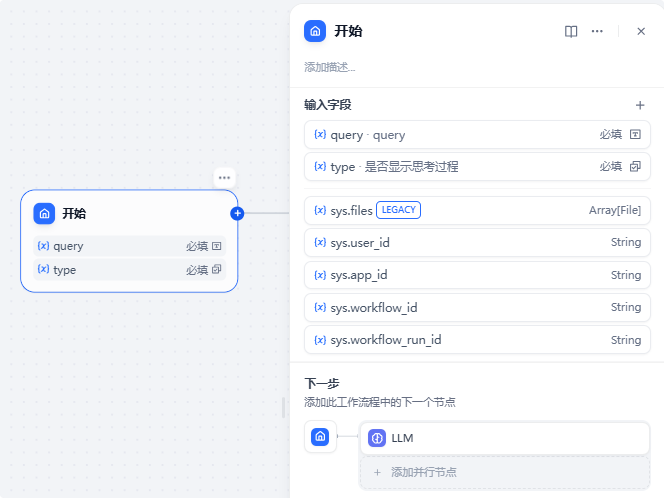Click the canvas Start node home icon
The image size is (664, 498).
point(44,213)
